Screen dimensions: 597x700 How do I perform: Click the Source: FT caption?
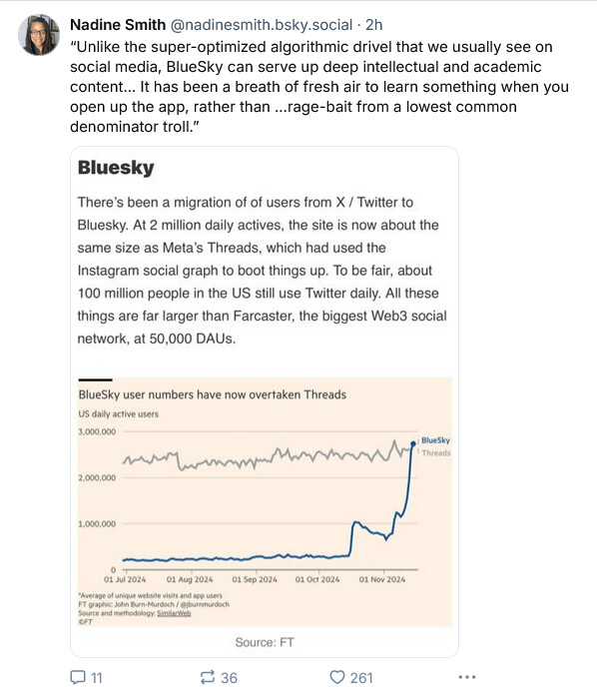pyautogui.click(x=265, y=642)
